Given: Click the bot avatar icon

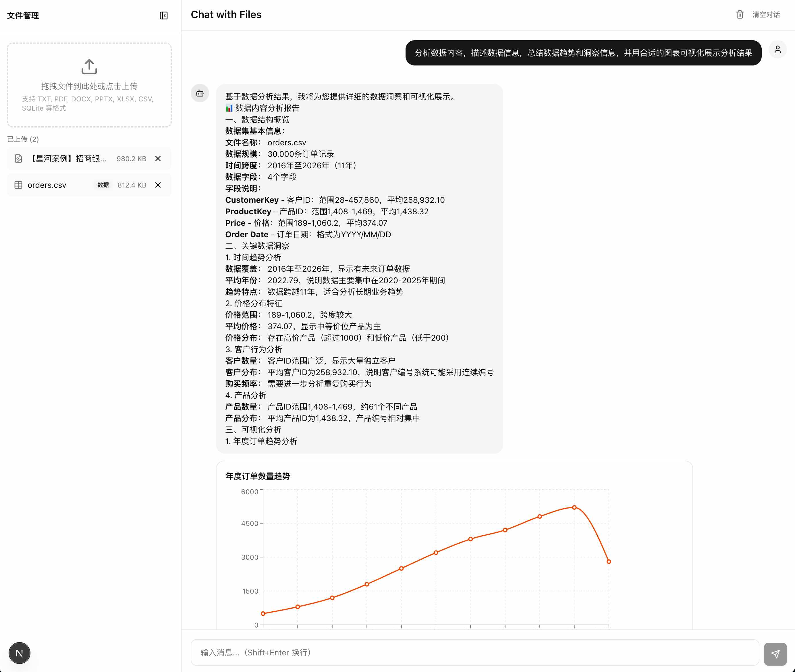Looking at the screenshot, I should point(200,93).
